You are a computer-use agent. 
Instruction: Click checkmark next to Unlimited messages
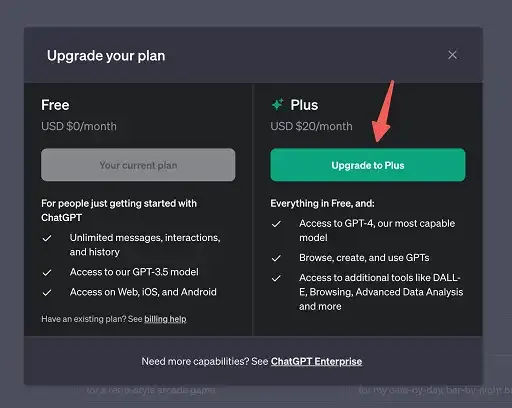point(47,238)
